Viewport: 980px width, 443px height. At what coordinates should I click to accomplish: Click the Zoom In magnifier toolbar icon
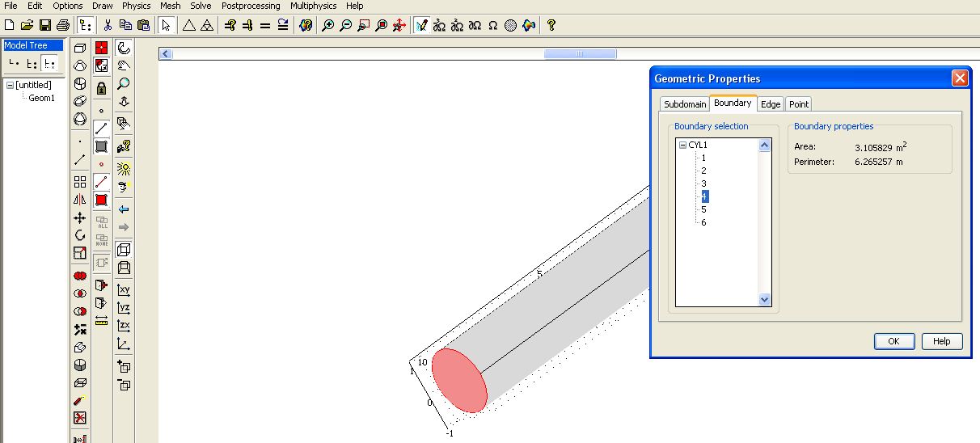(x=327, y=25)
